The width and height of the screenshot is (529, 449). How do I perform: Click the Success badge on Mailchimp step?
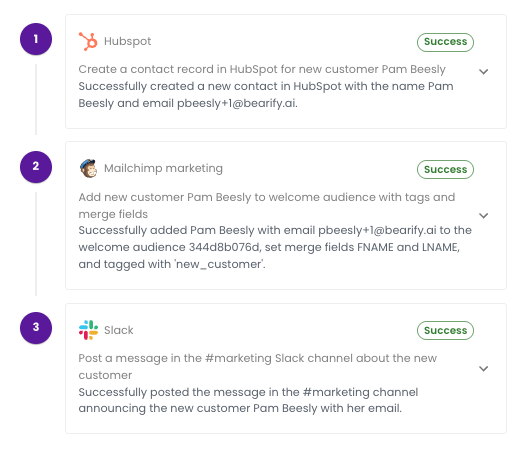[445, 169]
